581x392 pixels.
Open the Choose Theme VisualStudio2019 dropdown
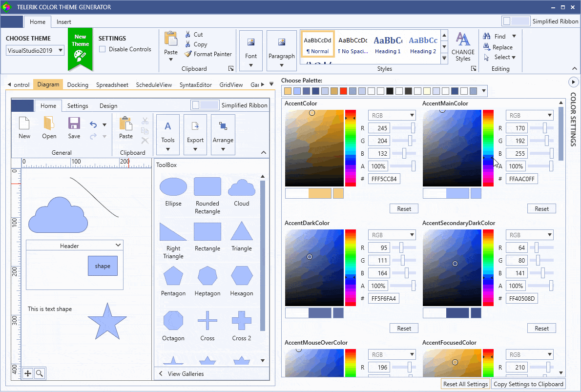[x=35, y=50]
